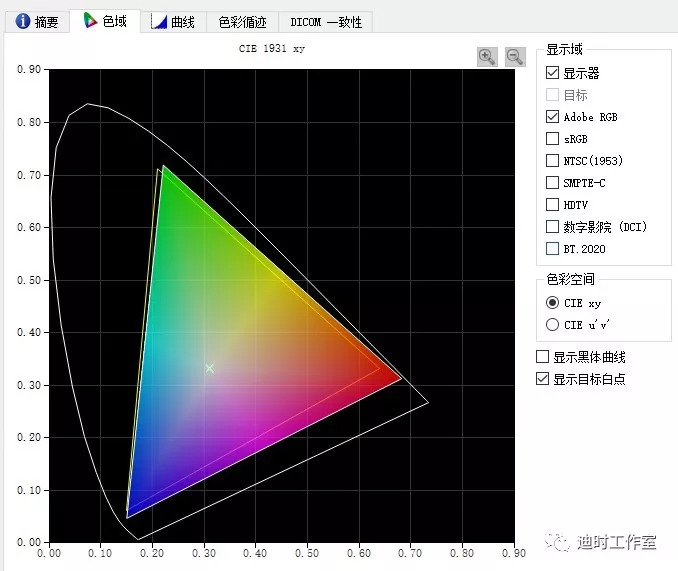Viewport: 678px width, 571px height.
Task: Select the CIE xy radio button
Action: coord(552,303)
